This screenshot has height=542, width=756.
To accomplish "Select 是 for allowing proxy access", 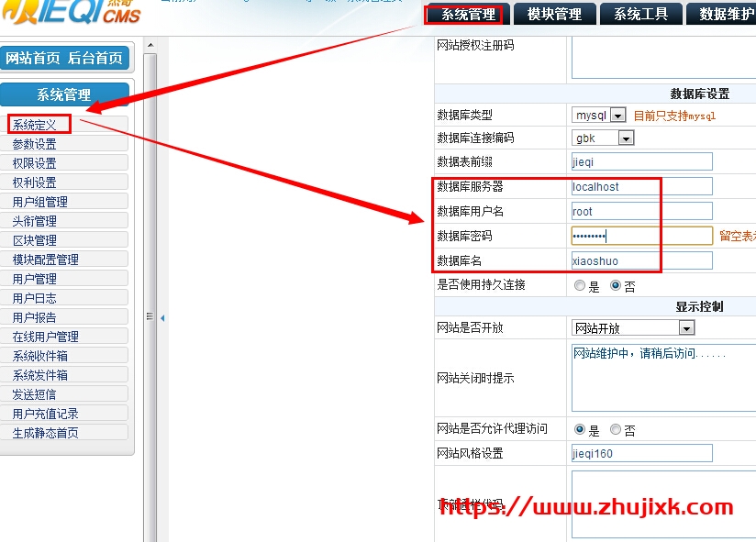I will tap(580, 429).
